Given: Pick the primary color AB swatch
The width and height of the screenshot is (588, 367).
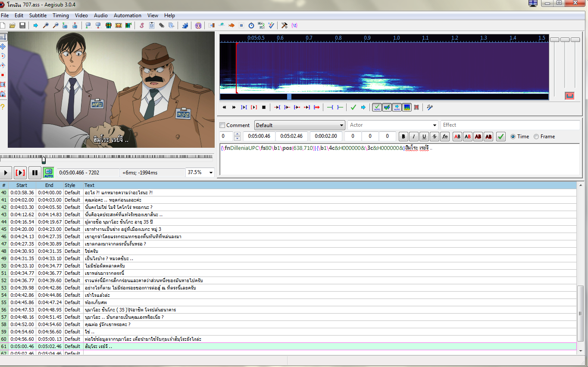Looking at the screenshot, I should pos(457,137).
